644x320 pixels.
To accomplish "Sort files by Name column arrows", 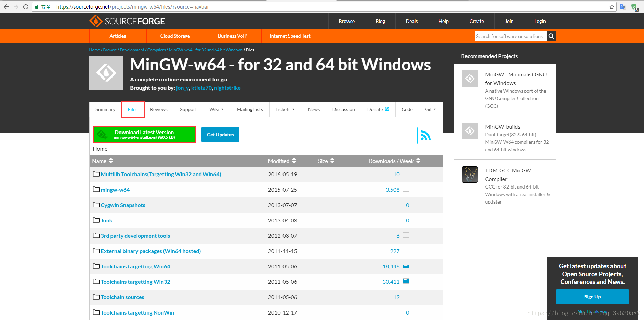I will [111, 161].
